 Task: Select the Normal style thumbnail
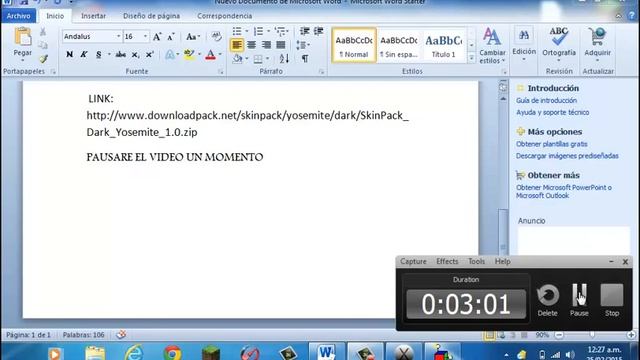pyautogui.click(x=354, y=45)
